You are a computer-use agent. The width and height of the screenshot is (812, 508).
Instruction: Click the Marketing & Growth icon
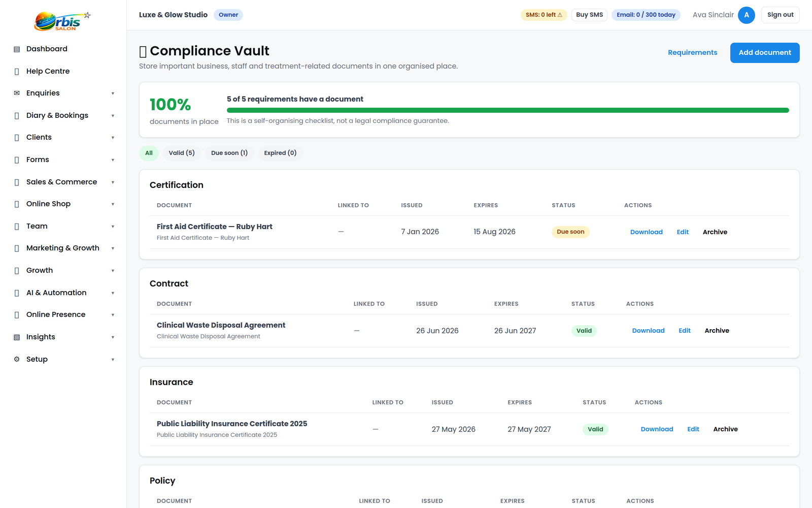17,248
